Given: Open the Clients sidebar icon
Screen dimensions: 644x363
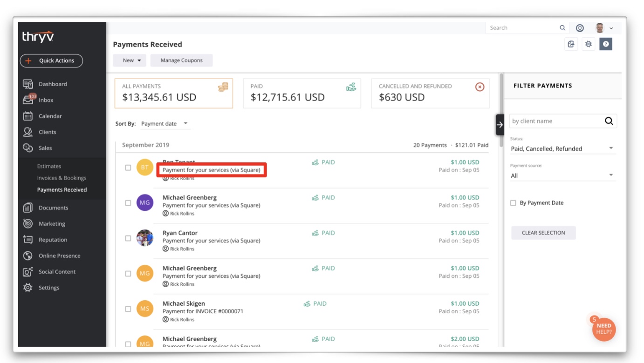Looking at the screenshot, I should pos(28,132).
